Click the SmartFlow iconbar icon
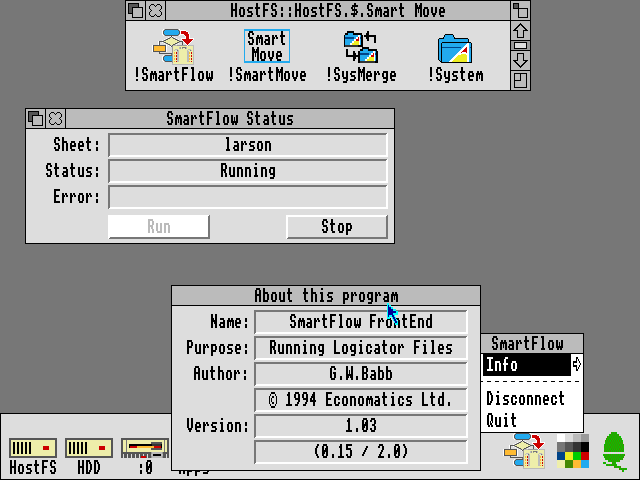The width and height of the screenshot is (640, 480). click(x=524, y=451)
